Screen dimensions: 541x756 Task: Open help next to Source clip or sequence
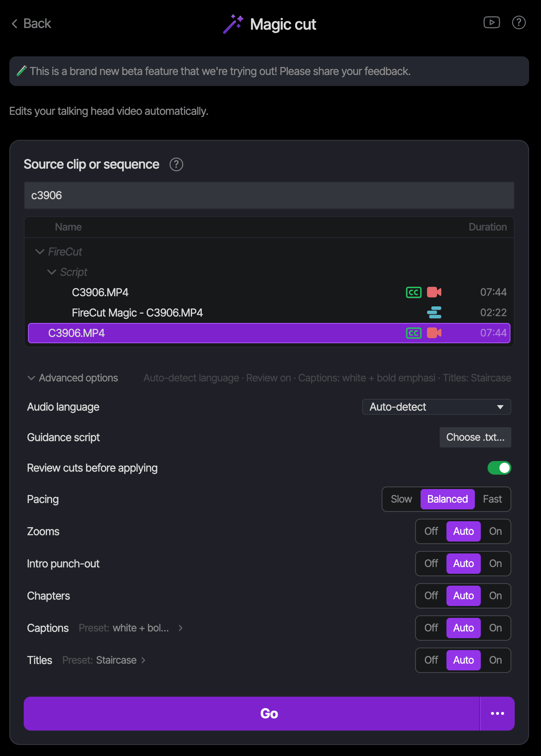[176, 164]
